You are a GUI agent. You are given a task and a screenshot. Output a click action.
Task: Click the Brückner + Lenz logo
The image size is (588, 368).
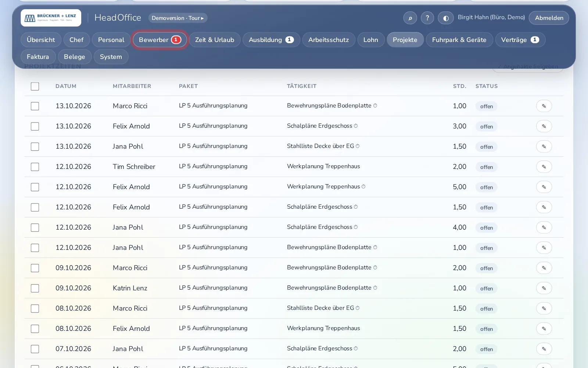click(x=51, y=18)
